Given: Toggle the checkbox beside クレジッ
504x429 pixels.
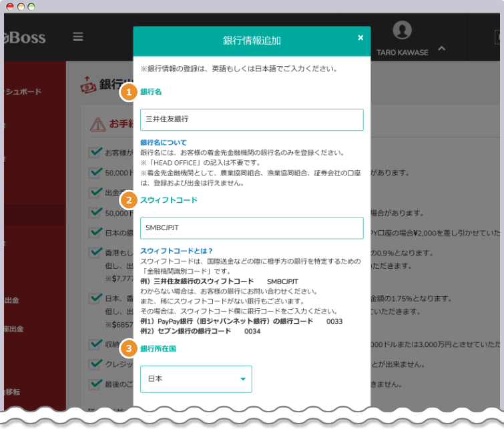Looking at the screenshot, I should (95, 364).
